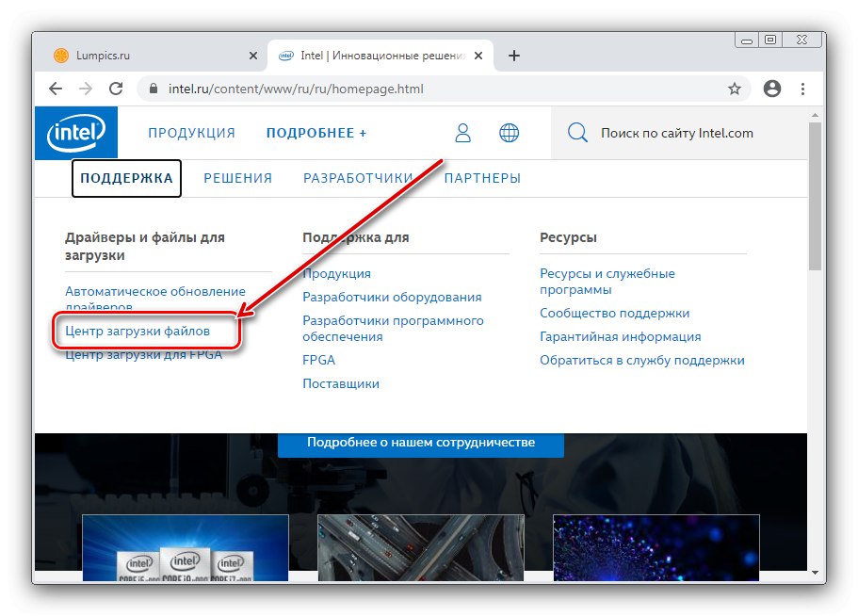Image resolution: width=858 pixels, height=616 pixels.
Task: Open the Поставщики link
Action: pyautogui.click(x=340, y=383)
